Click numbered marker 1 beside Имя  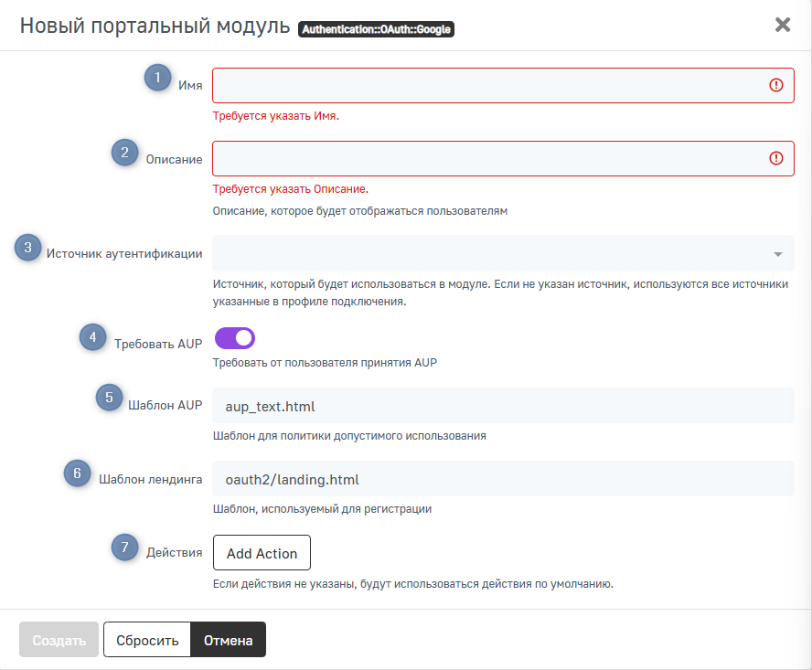[157, 78]
